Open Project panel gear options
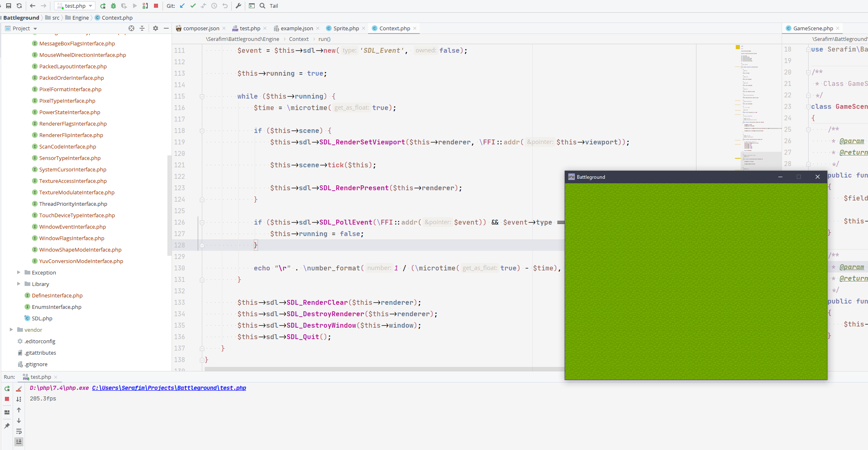The width and height of the screenshot is (868, 450). pos(156,28)
